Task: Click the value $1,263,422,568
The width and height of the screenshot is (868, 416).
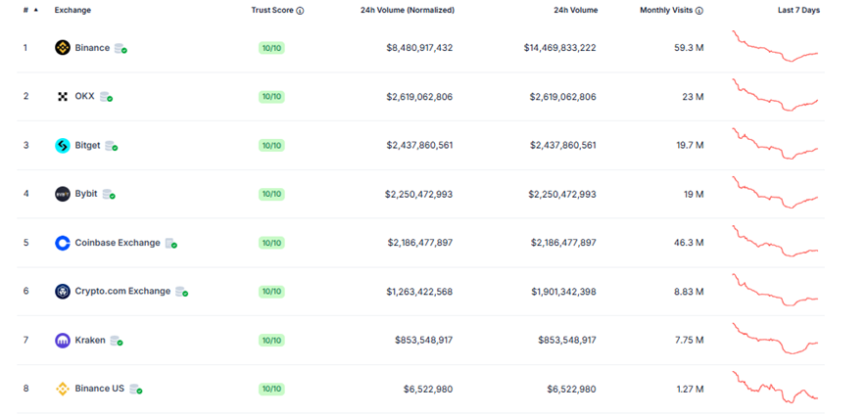Action: [419, 292]
